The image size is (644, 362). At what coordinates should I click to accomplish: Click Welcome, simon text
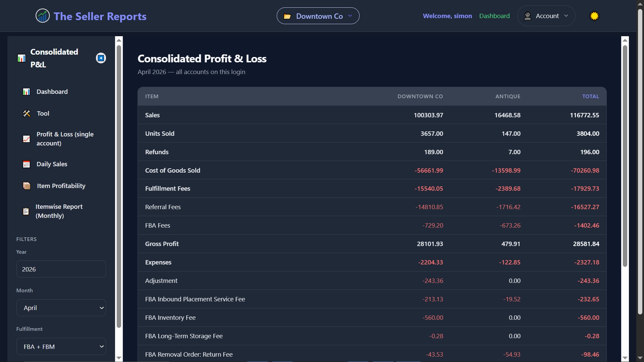click(447, 16)
